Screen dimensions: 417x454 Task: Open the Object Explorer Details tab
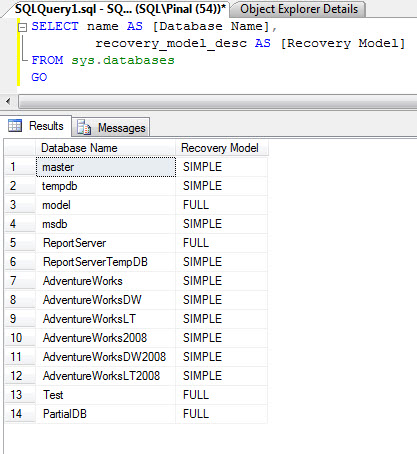[x=299, y=9]
